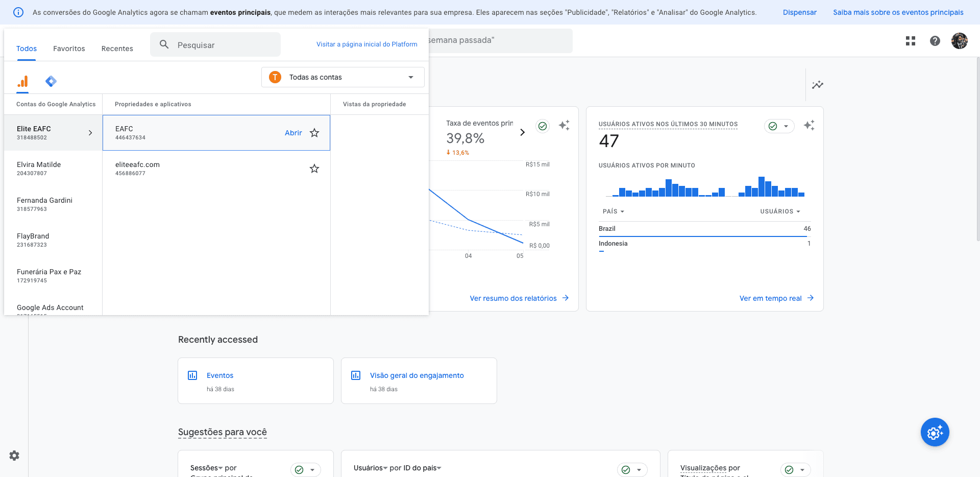The width and height of the screenshot is (980, 477).
Task: Switch to the Favoritos tab
Action: pos(69,49)
